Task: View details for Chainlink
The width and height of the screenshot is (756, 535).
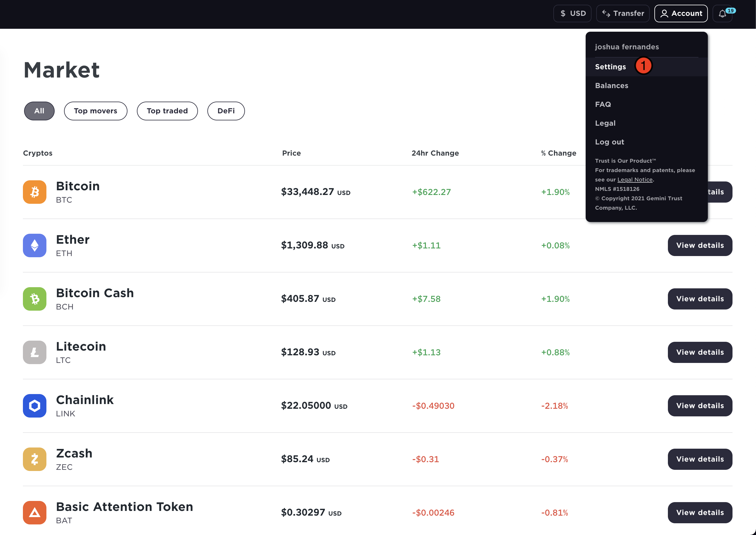Action: click(700, 406)
